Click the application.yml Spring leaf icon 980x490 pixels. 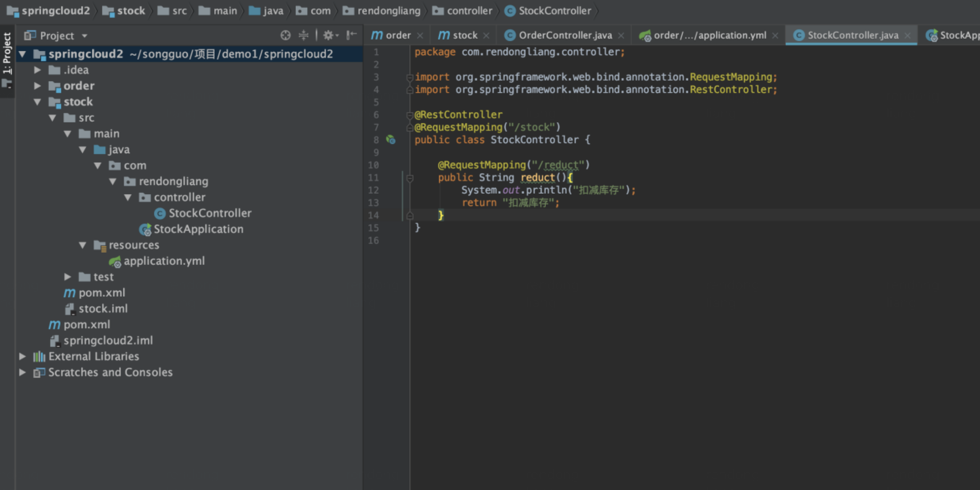115,261
